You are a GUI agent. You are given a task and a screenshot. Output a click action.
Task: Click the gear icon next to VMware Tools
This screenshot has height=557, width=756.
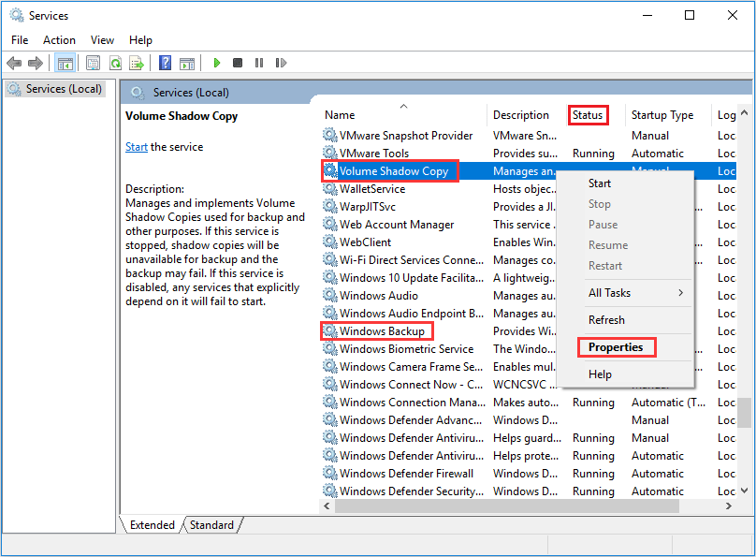329,153
